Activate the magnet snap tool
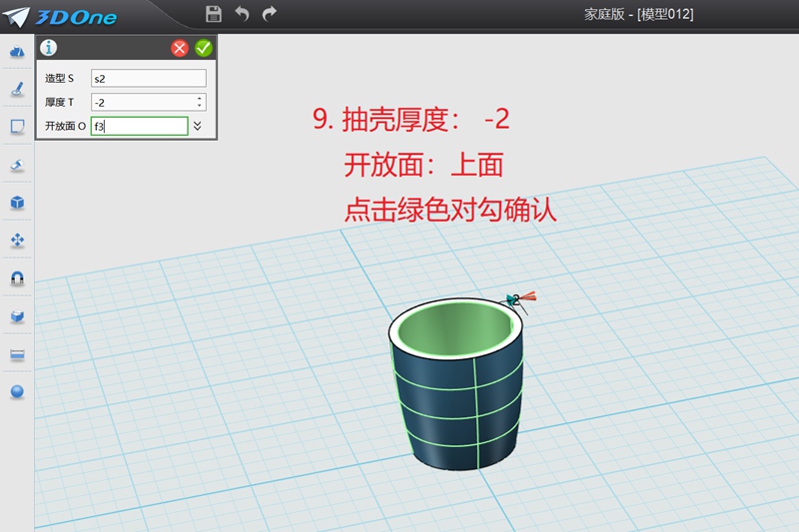The width and height of the screenshot is (799, 532). click(x=17, y=277)
